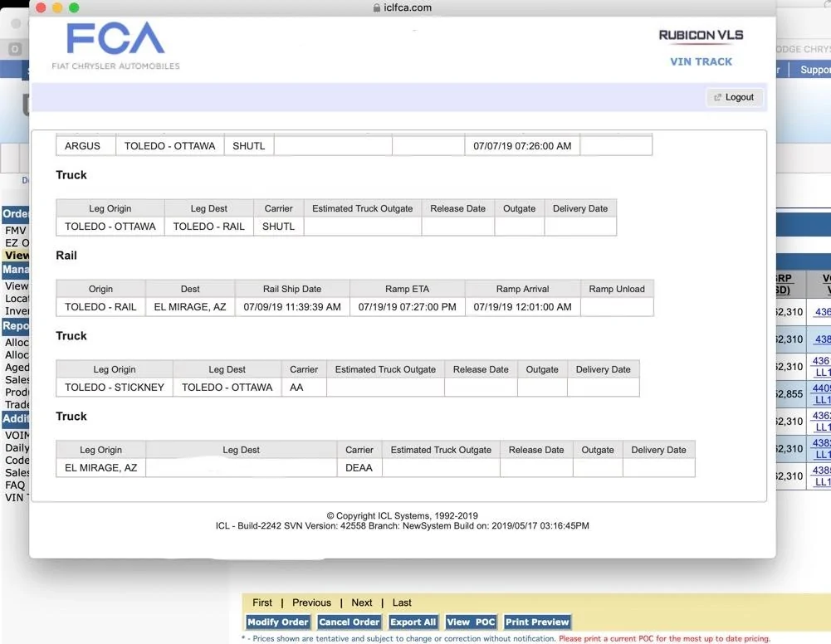
Task: Click the Cancel Order button
Action: click(350, 622)
